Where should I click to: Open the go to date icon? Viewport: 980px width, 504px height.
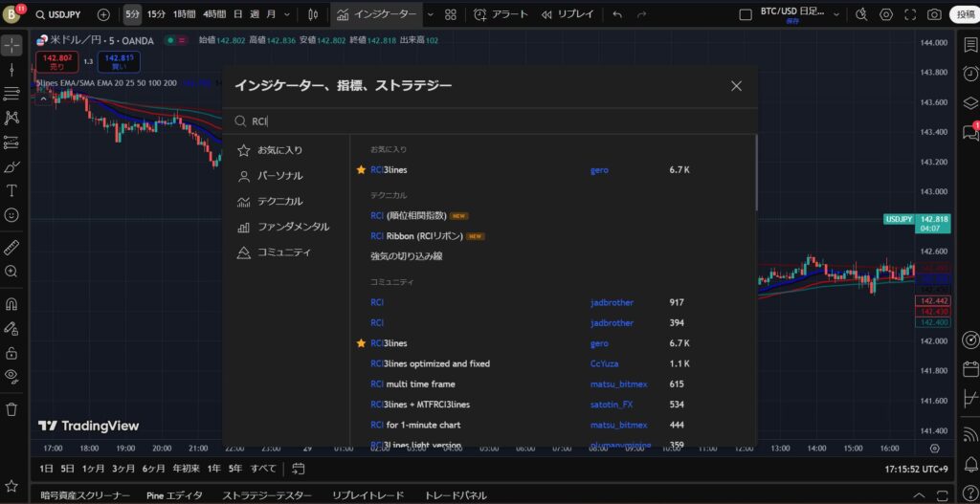pos(299,468)
